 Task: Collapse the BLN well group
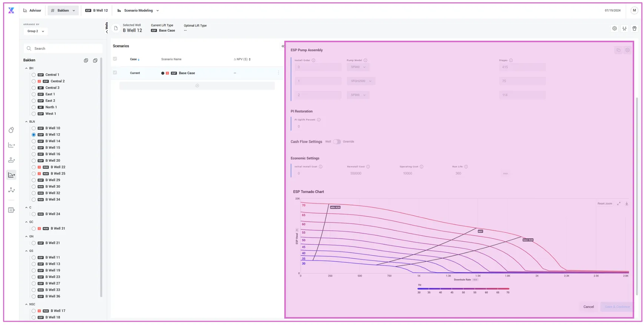pos(26,122)
